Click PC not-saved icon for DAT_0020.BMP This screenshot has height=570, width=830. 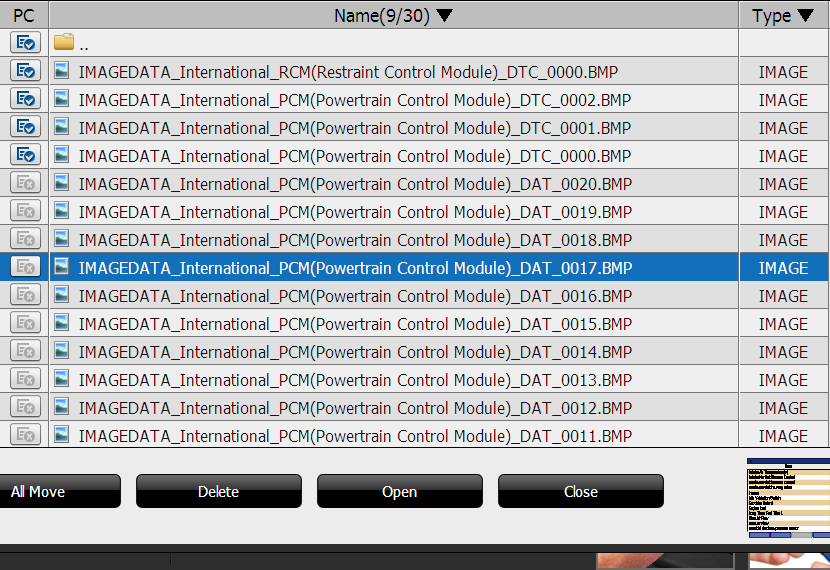click(x=25, y=183)
